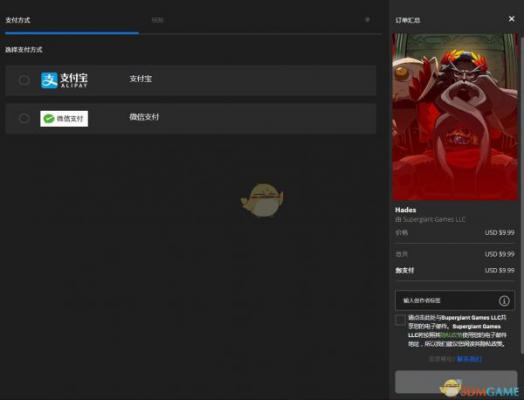Viewport: 524px width, 400px height.
Task: Click the USD $9.99 amount due value
Action: click(x=499, y=270)
